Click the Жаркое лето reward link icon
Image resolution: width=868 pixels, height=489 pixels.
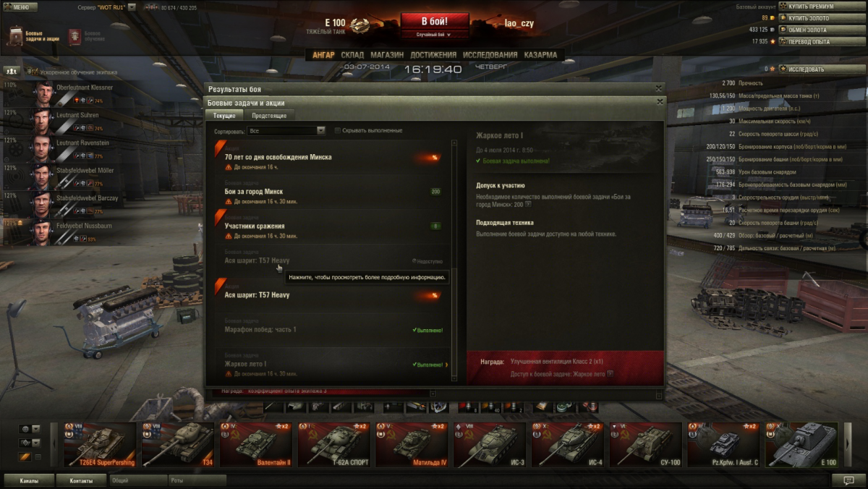(x=610, y=374)
